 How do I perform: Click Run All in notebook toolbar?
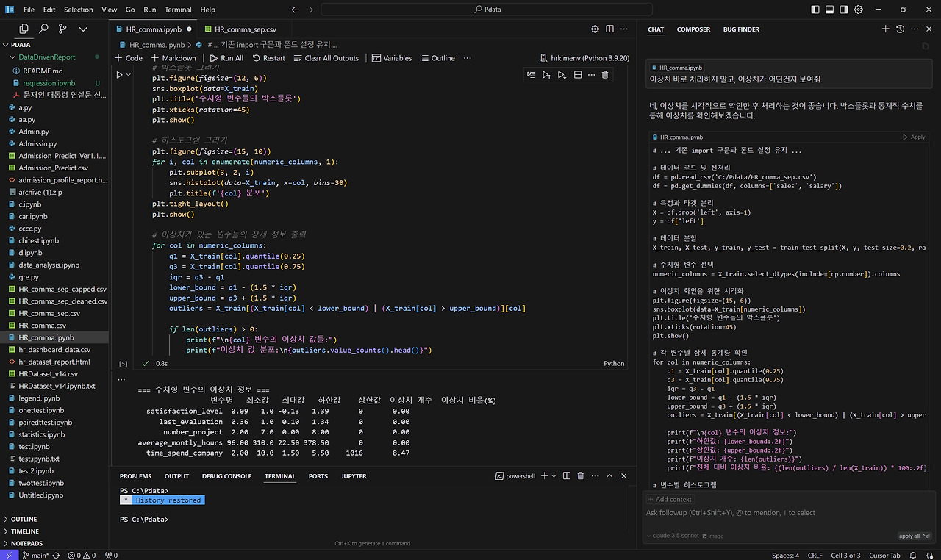pyautogui.click(x=226, y=58)
